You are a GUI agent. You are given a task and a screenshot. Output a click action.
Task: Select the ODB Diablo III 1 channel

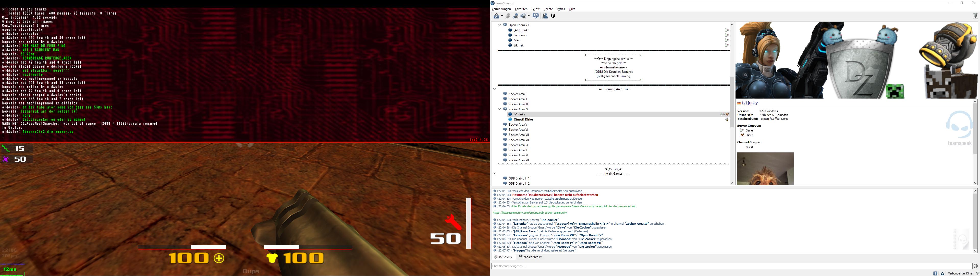(x=519, y=178)
